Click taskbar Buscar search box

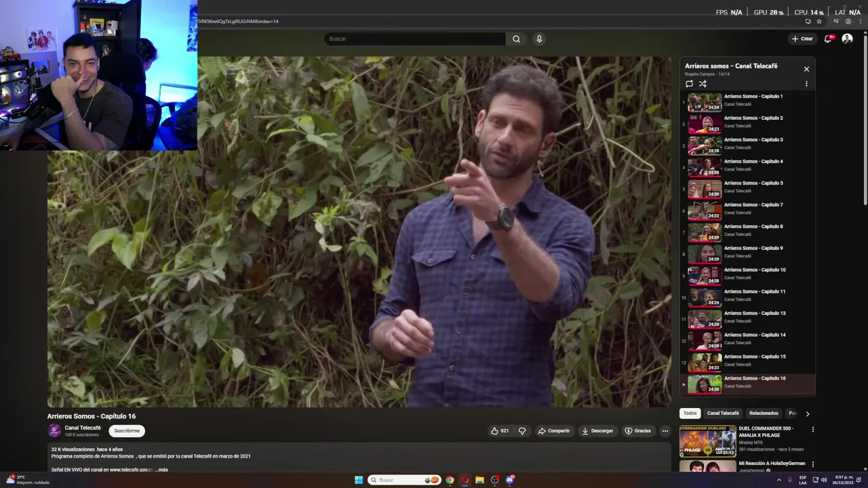[405, 480]
